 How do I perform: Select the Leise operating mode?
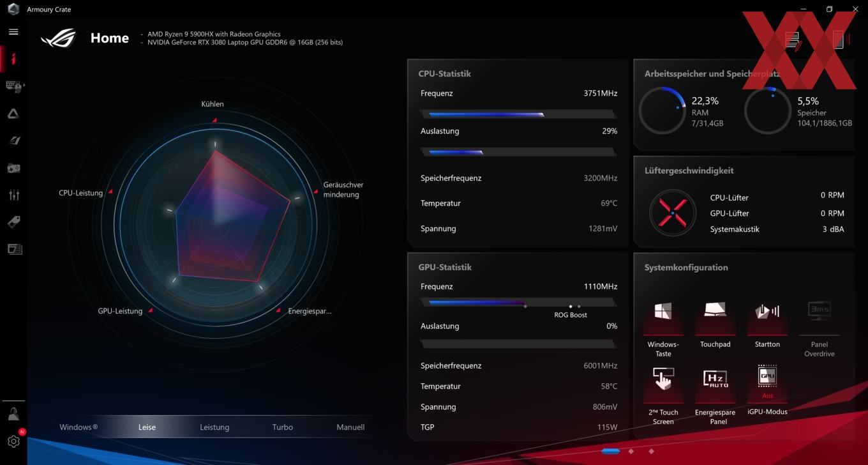147,427
